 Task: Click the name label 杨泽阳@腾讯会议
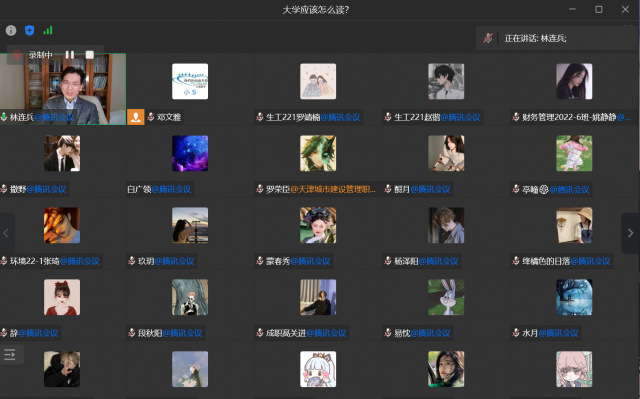click(x=426, y=261)
